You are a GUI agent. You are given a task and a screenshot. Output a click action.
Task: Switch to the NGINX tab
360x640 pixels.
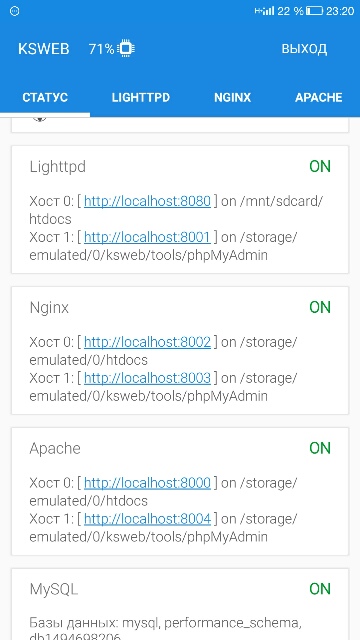coord(232,98)
